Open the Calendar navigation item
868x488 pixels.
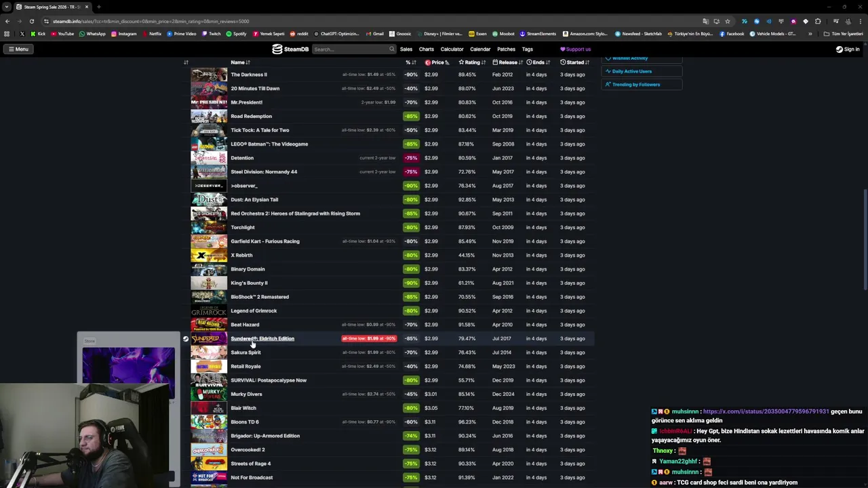pos(480,49)
